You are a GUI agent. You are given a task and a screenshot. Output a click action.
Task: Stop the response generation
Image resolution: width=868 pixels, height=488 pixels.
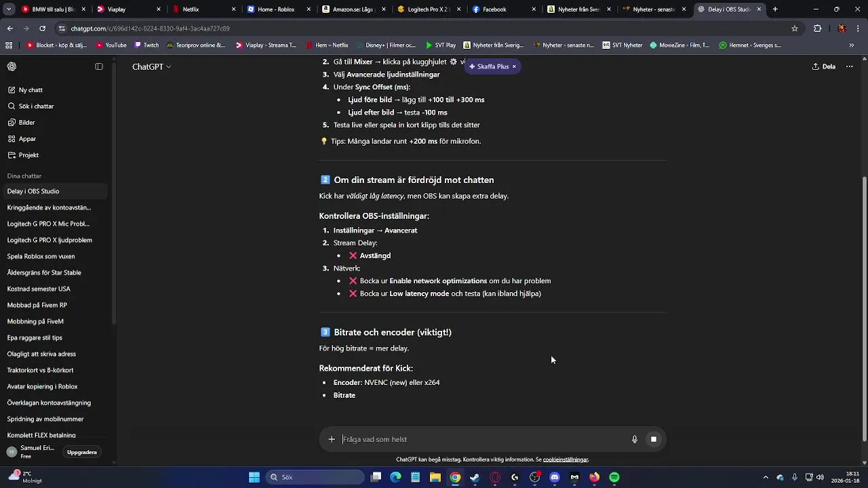point(654,439)
